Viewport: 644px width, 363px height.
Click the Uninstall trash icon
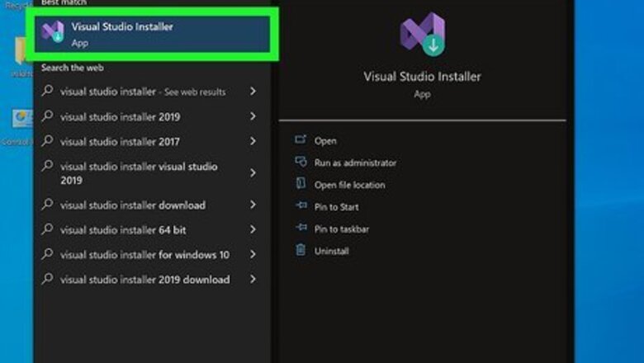click(301, 249)
